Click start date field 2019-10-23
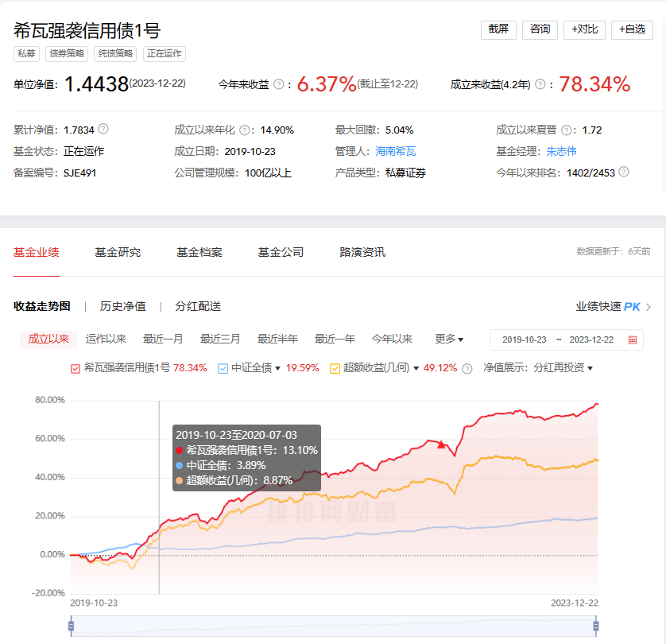 524,339
